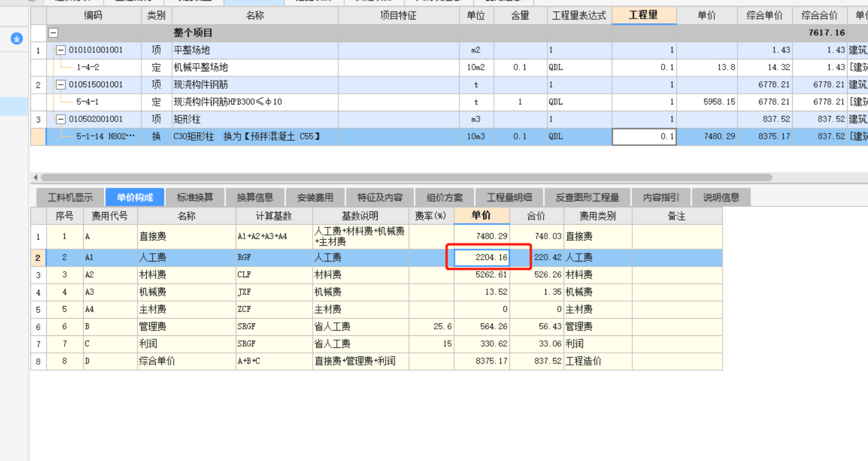Click the 合价 value 526.26 for 材料费

coord(537,275)
